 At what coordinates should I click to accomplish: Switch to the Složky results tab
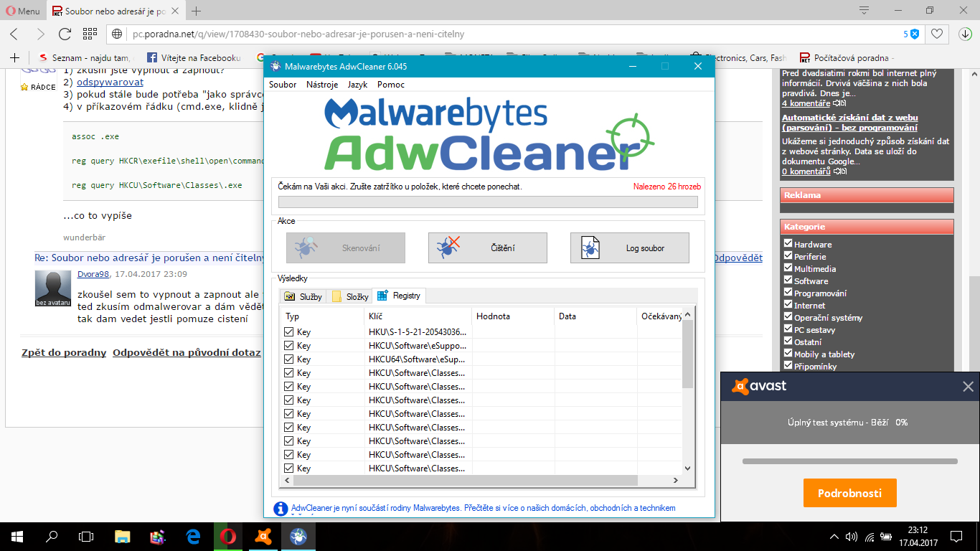coord(350,296)
